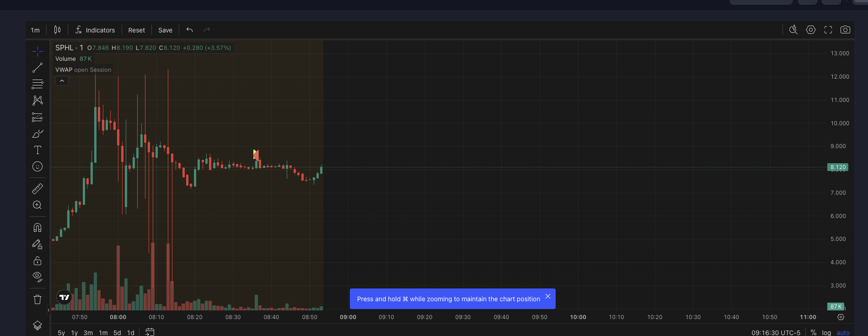Open the candlestick chart style menu

57,30
